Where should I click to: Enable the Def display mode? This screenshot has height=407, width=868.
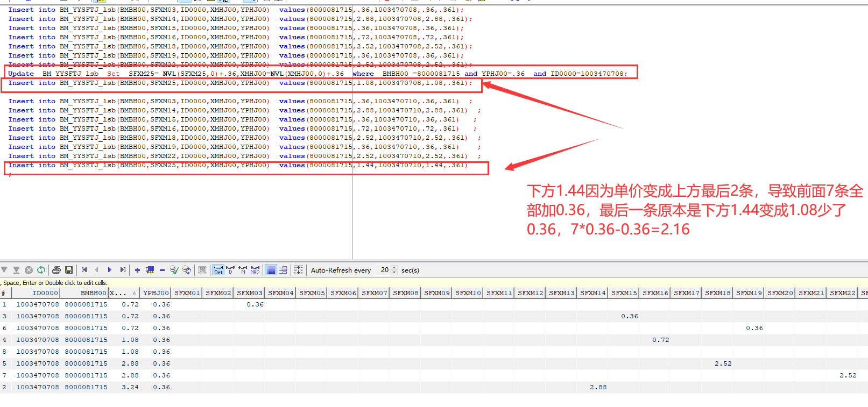coord(218,270)
